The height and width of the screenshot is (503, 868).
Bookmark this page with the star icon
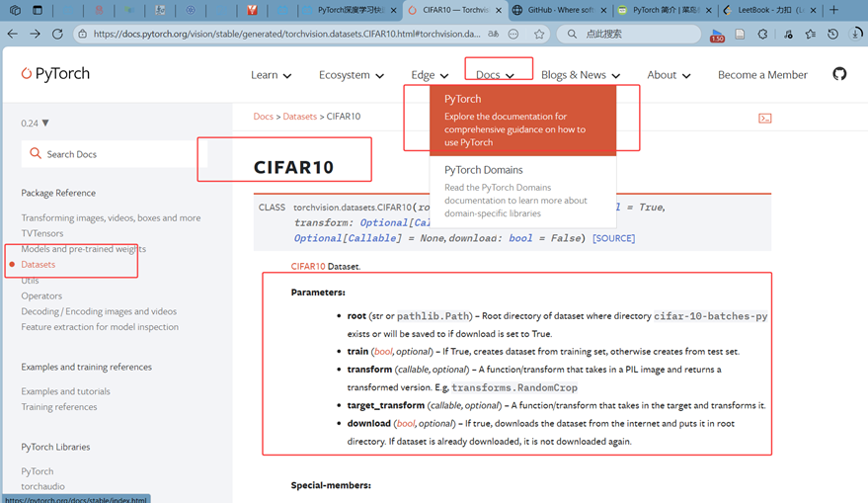pos(538,34)
